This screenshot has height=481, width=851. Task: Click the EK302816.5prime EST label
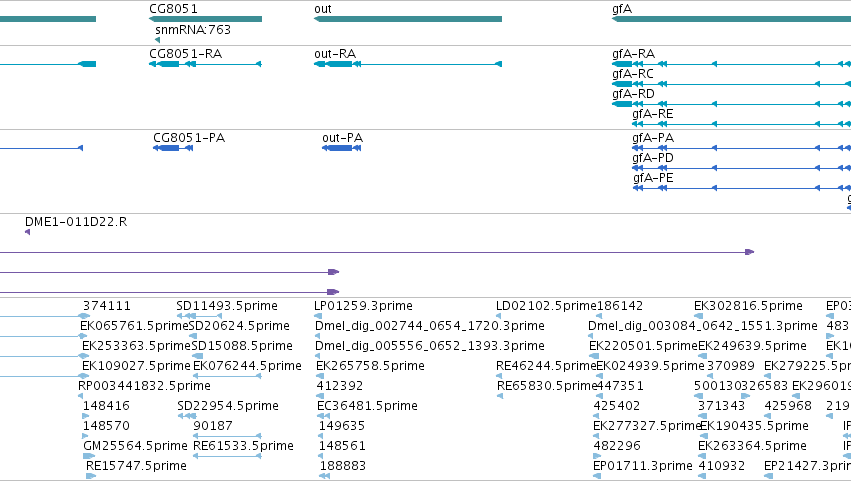748,306
